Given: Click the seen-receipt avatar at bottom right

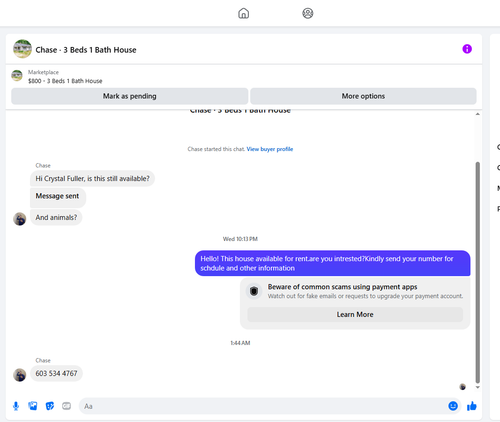Looking at the screenshot, I should [x=463, y=387].
